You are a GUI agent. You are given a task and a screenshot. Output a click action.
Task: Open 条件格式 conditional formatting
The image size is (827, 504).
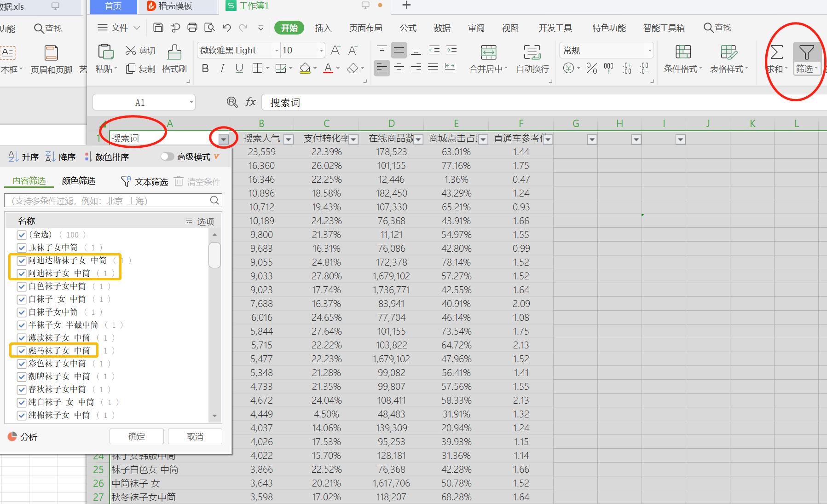click(x=682, y=59)
